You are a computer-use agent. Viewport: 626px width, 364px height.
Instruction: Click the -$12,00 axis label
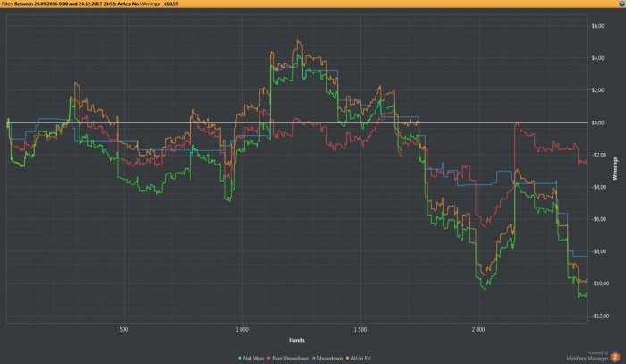click(x=600, y=316)
